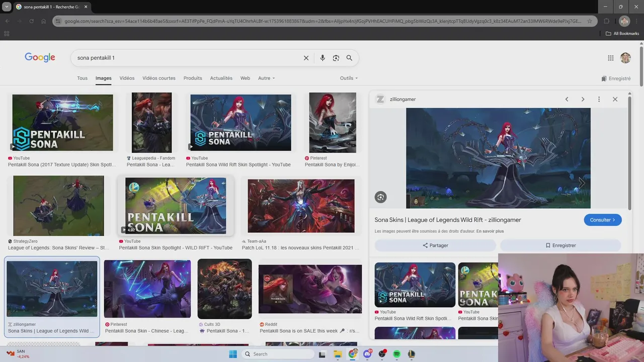
Task: Open the Pinterest Chinese Pentakill Sona result
Action: click(147, 289)
